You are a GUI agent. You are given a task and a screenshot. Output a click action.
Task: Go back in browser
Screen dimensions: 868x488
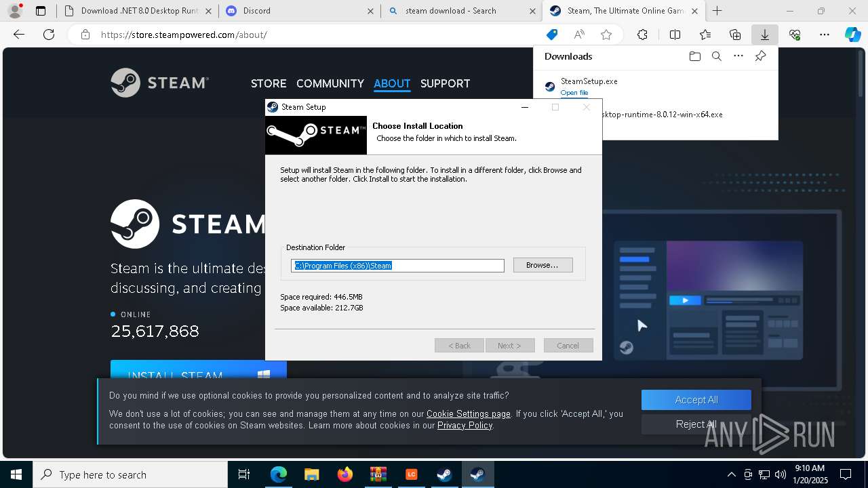pos(19,35)
